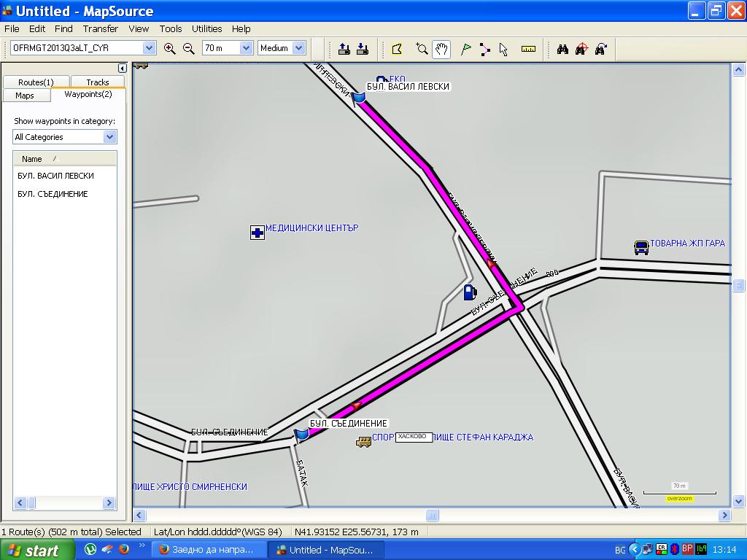Click the Zoom Out magnifier icon
The image size is (747, 560).
click(x=188, y=49)
